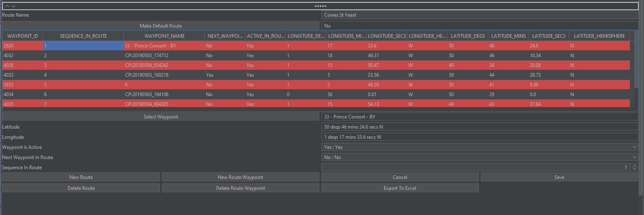This screenshot has height=215, width=644.
Task: Click the Make Default Route button
Action: pos(161,26)
